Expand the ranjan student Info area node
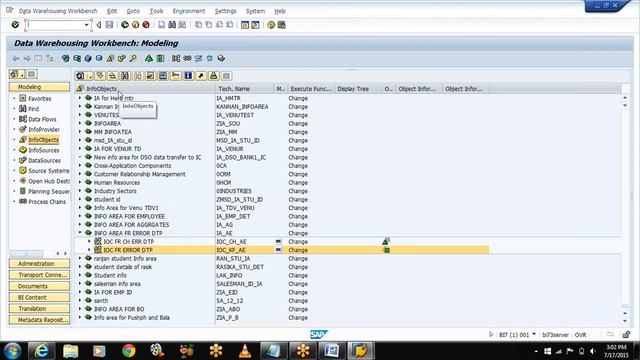Viewport: 640px width, 360px height. click(80, 258)
